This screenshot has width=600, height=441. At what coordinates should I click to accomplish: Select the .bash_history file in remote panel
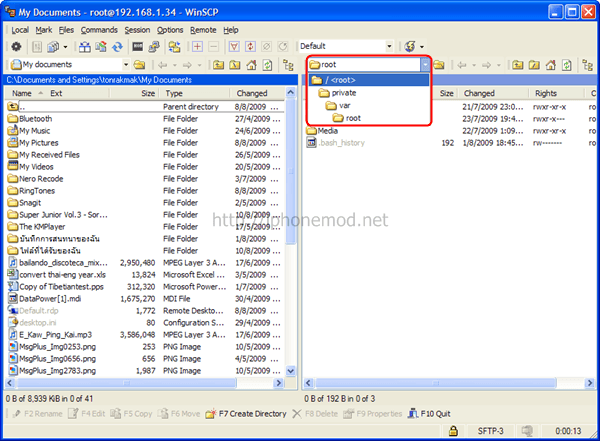(336, 143)
